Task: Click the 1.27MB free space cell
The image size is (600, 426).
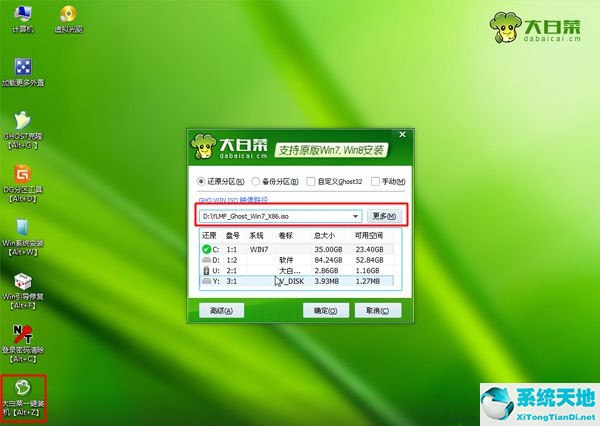Action: (x=368, y=281)
